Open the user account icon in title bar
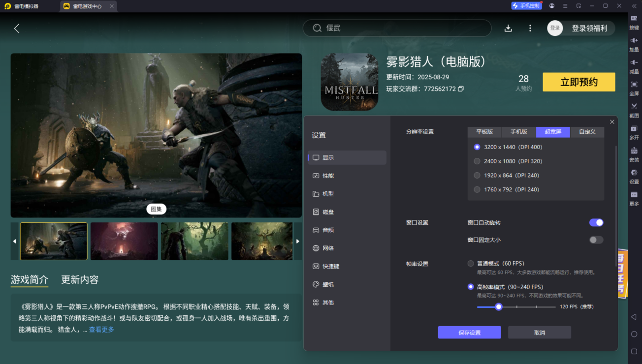The height and width of the screenshot is (364, 642). [x=552, y=6]
